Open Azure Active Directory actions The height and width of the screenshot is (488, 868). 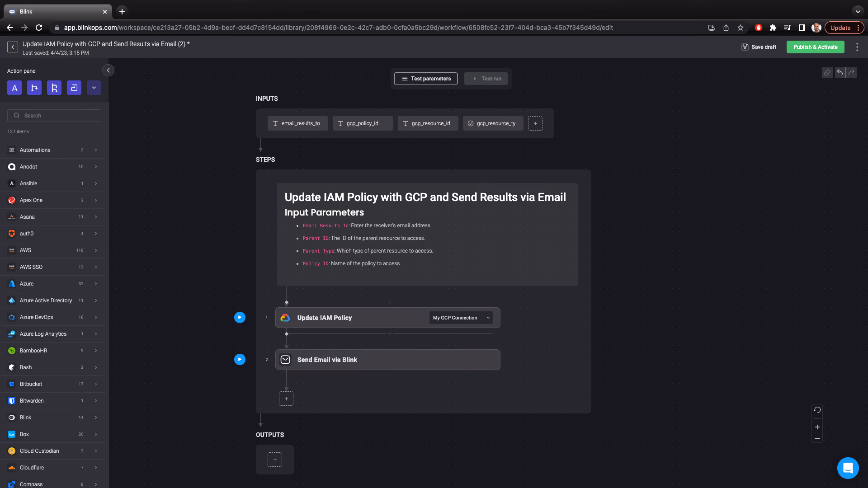52,300
